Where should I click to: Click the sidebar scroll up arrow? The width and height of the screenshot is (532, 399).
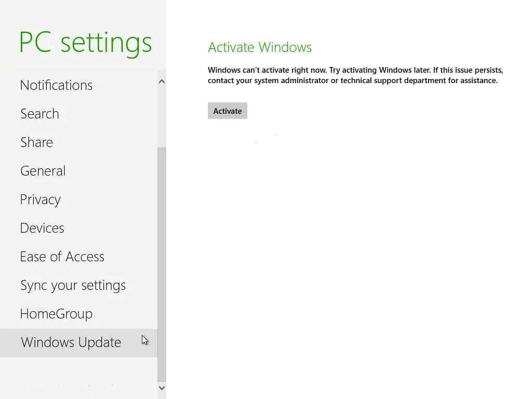tap(162, 82)
